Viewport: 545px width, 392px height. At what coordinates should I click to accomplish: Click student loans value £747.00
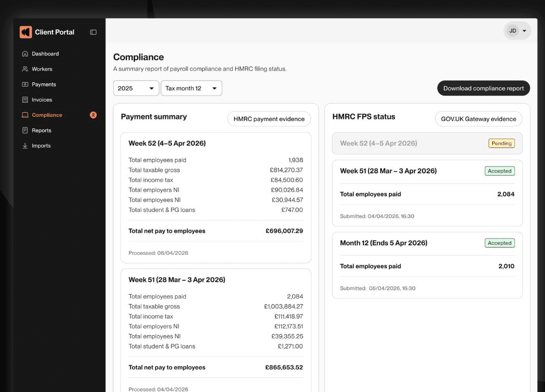pos(292,210)
